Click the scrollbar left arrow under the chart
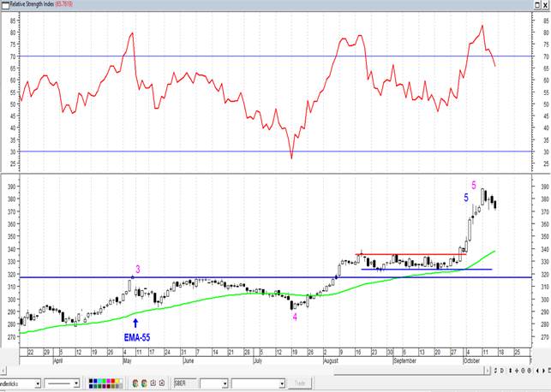 tap(3, 371)
